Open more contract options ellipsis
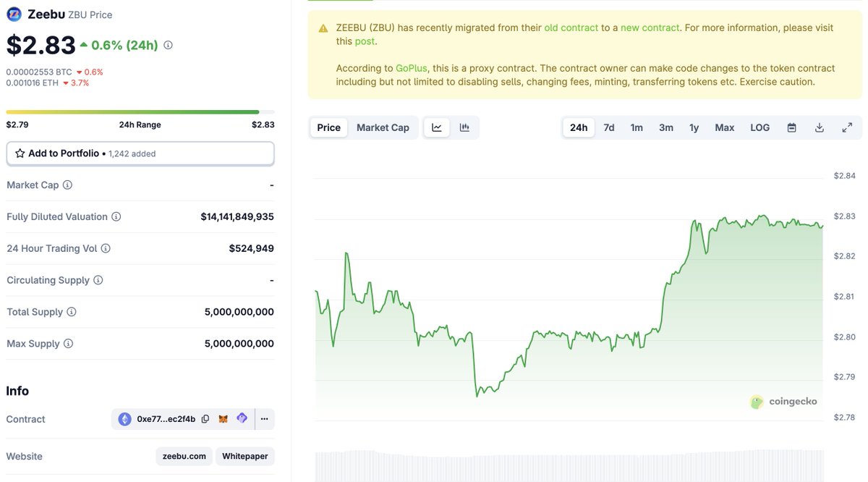 click(x=264, y=419)
